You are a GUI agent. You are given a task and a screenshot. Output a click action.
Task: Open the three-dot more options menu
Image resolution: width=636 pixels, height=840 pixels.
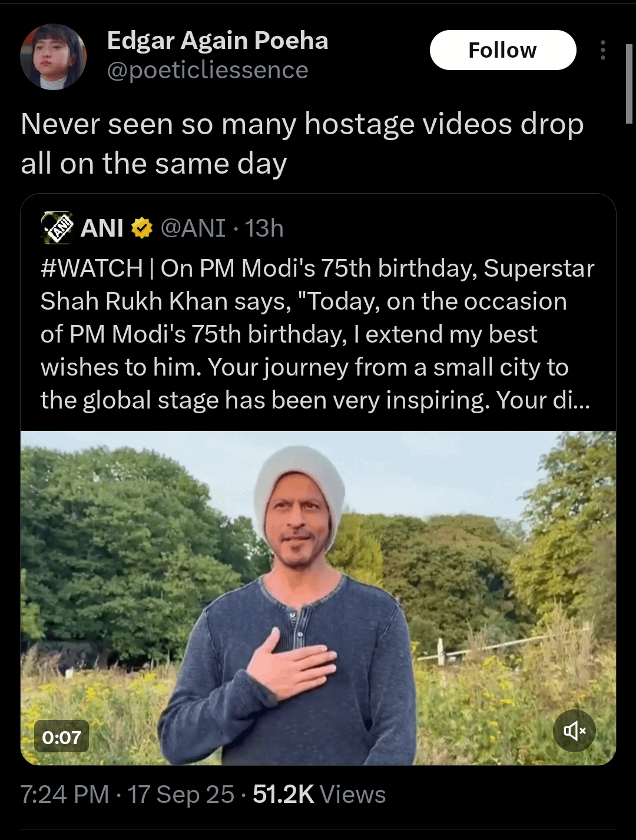point(602,50)
